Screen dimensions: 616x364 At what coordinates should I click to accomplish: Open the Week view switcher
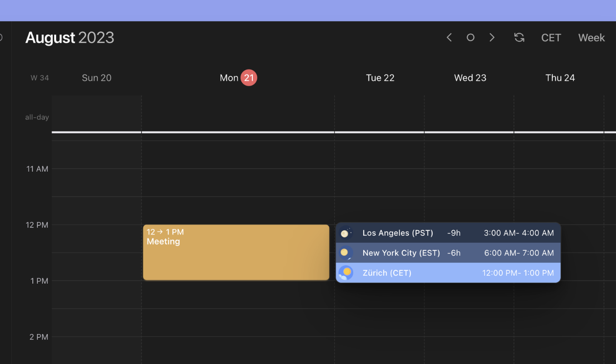click(591, 38)
